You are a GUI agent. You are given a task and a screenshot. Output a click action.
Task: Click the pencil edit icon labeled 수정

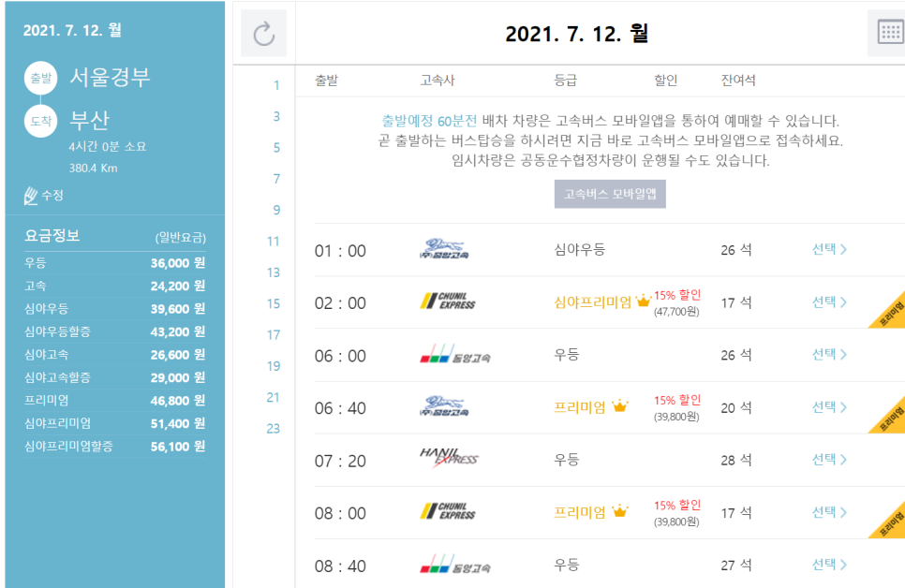pyautogui.click(x=31, y=196)
